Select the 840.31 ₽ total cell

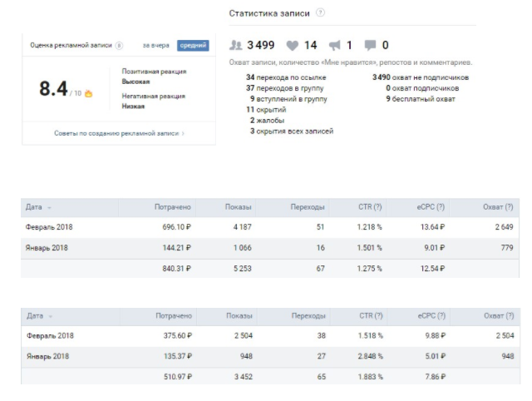pos(176,269)
